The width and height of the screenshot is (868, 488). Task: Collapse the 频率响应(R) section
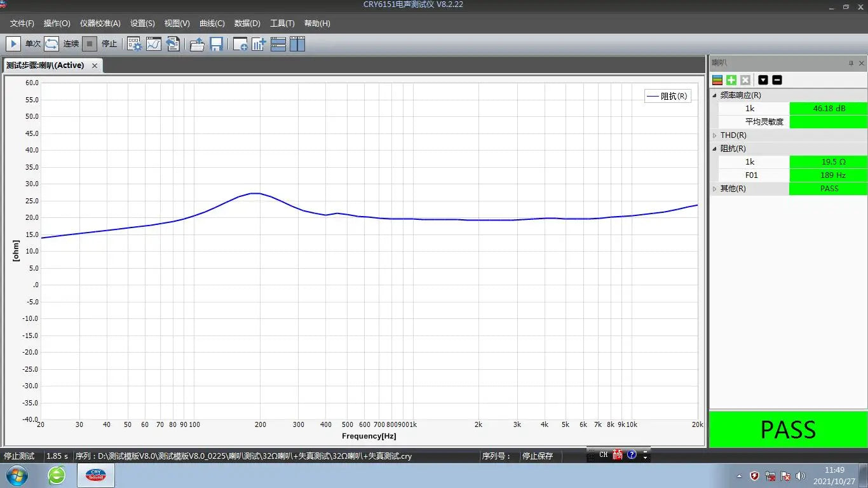coord(715,95)
